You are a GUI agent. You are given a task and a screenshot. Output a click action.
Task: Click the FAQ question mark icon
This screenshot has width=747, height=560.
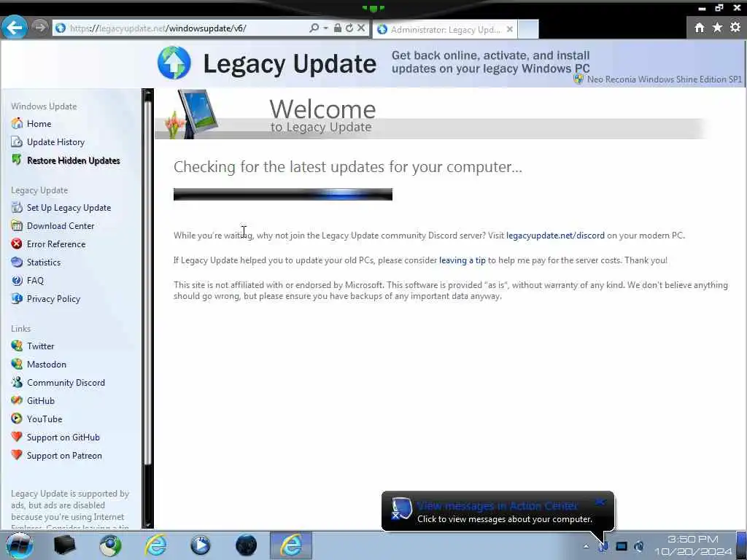tap(17, 281)
